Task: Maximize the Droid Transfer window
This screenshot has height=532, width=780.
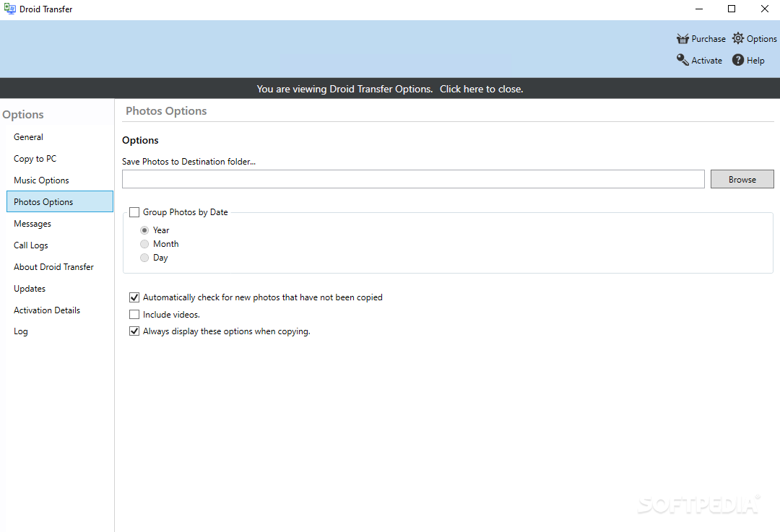Action: 731,9
